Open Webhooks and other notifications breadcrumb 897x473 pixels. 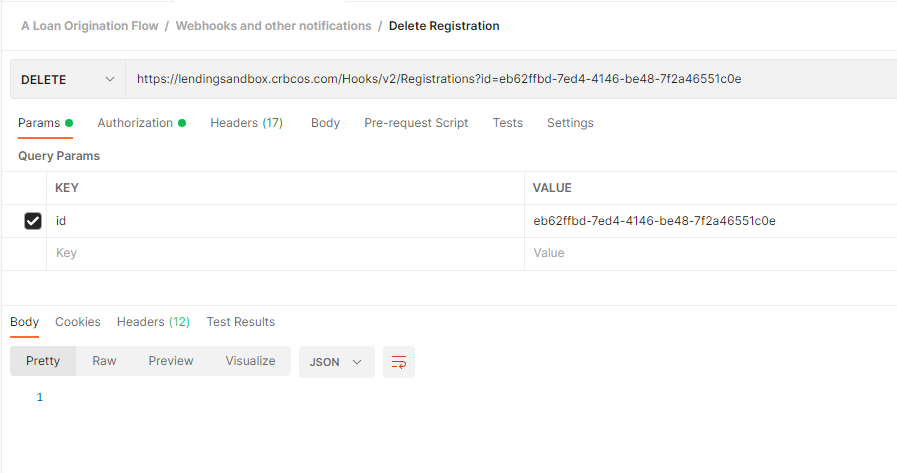(273, 26)
